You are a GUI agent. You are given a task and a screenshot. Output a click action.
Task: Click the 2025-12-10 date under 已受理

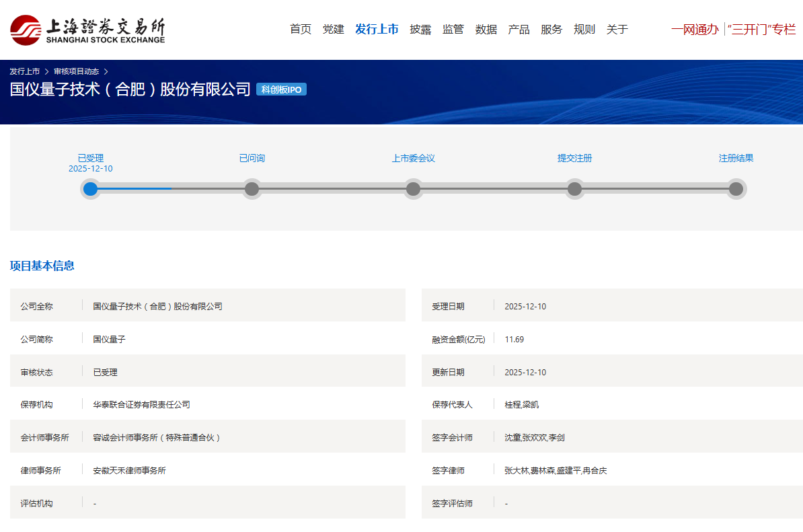click(x=91, y=168)
